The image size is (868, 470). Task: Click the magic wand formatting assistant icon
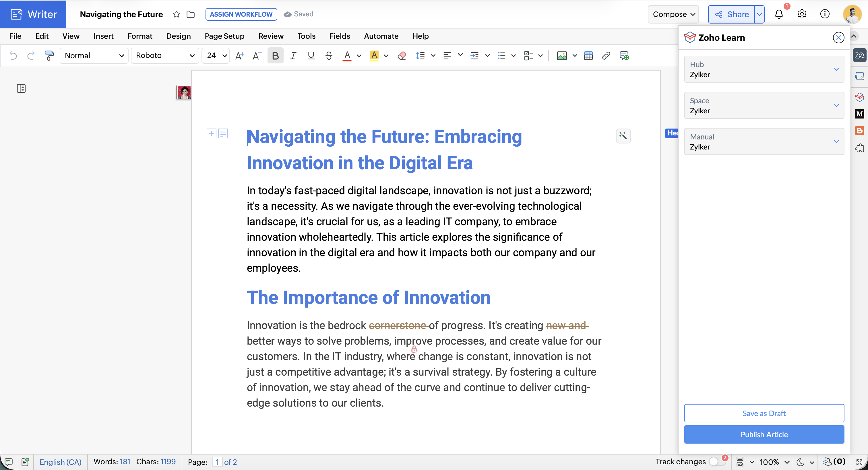623,136
